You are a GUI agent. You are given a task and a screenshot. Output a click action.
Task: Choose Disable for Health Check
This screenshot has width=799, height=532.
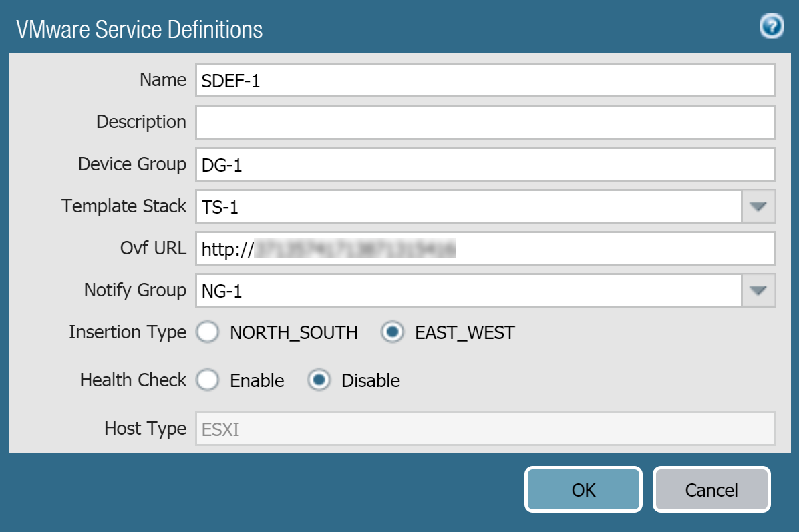click(319, 380)
